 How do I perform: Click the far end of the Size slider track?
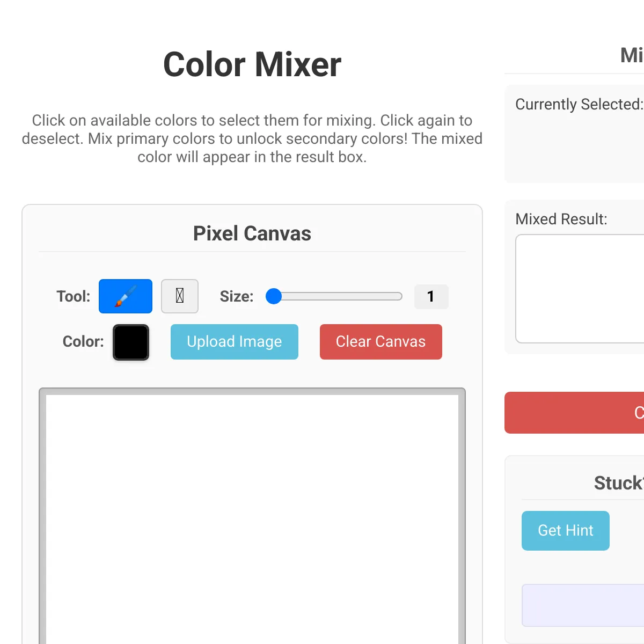pos(398,296)
